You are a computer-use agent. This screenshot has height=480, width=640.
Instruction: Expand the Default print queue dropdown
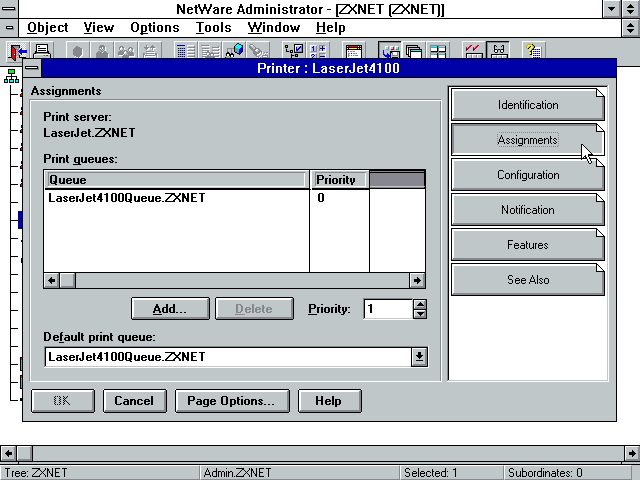[419, 357]
